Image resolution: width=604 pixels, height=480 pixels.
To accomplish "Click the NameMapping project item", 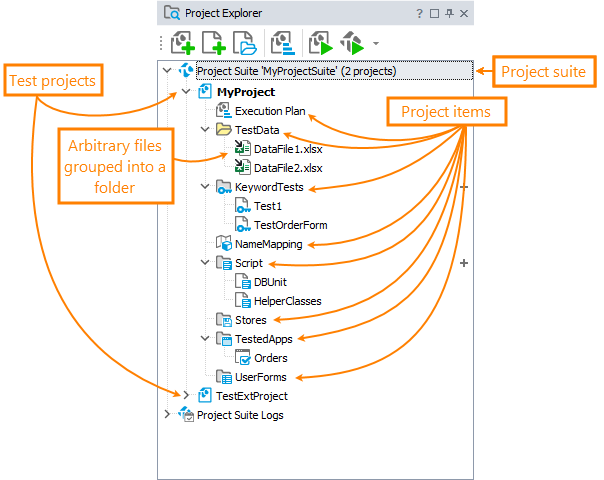I will [x=268, y=244].
